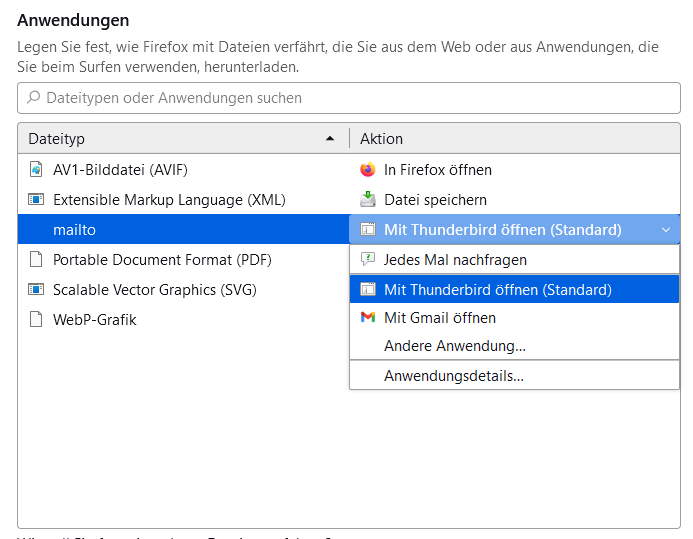Click the WebP-Grafik file icon
The width and height of the screenshot is (693, 539).
pos(36,320)
